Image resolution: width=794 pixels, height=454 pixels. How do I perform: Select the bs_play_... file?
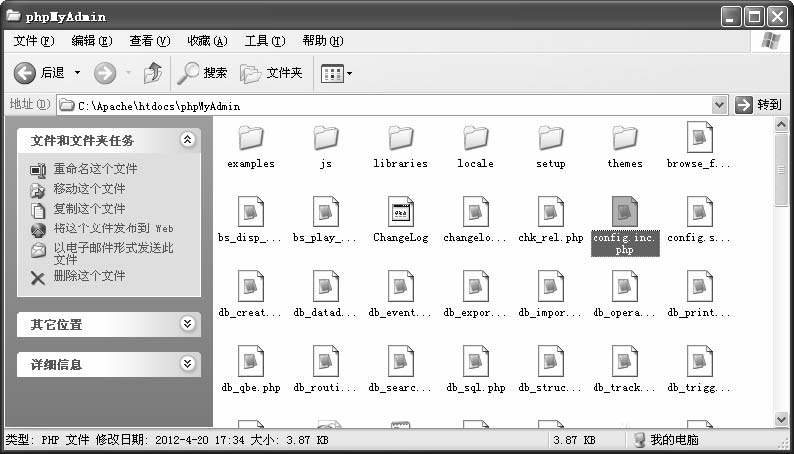(x=325, y=220)
